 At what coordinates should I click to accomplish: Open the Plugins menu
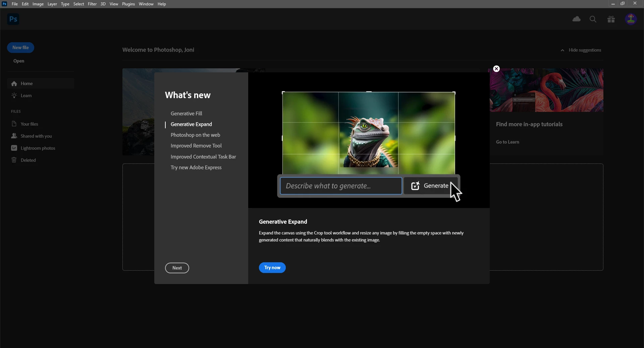tap(128, 4)
